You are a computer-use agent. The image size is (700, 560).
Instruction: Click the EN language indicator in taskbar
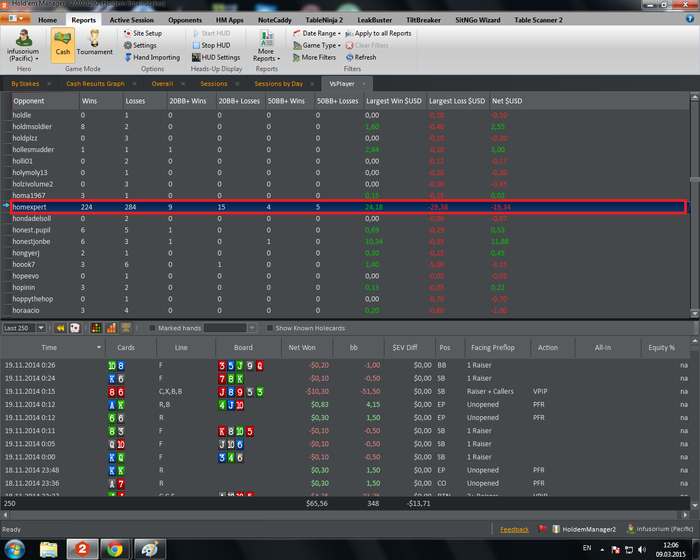[x=587, y=548]
